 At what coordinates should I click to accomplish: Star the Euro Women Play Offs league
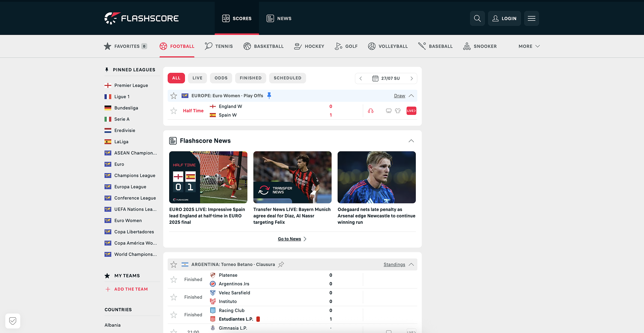point(174,96)
